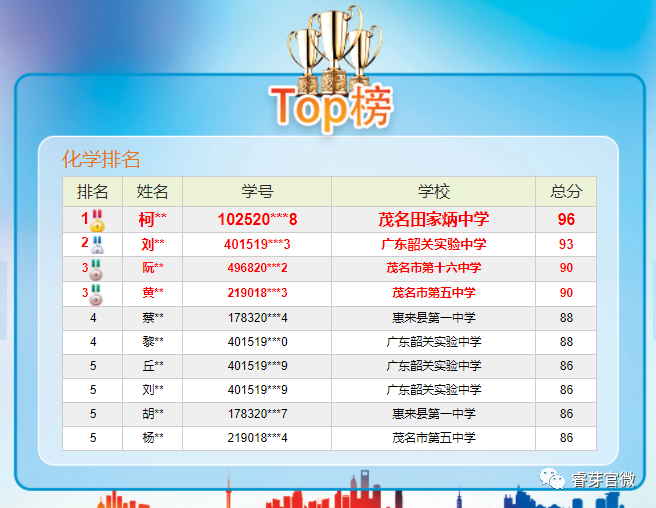The height and width of the screenshot is (508, 656).
Task: Click score 86 in 杨** row
Action: pos(566,438)
